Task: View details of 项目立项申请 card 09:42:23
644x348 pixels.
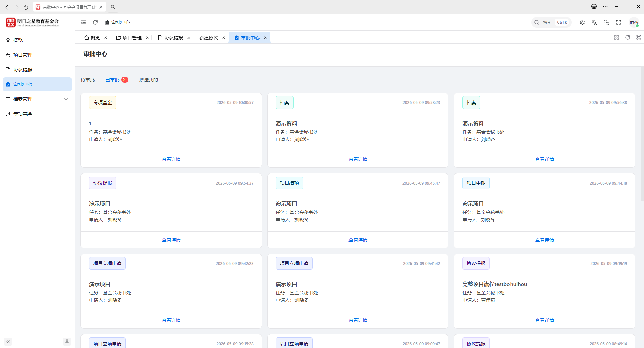Action: point(171,320)
